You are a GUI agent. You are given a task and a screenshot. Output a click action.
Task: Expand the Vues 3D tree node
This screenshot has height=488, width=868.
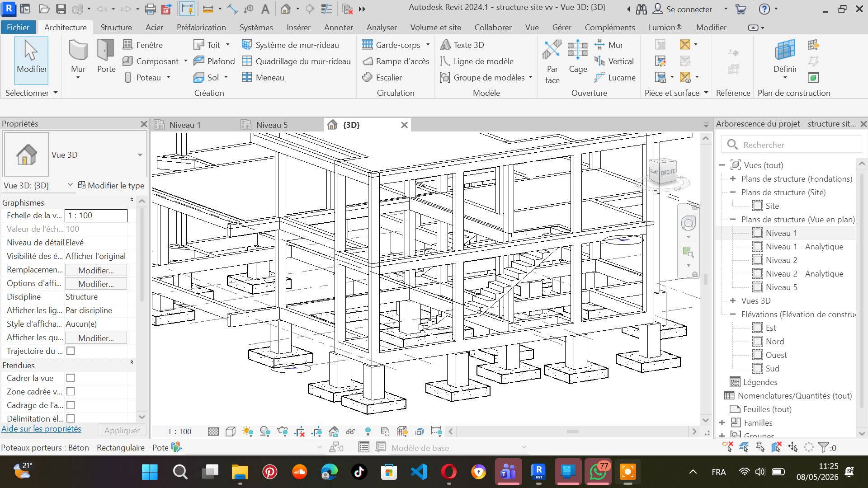[733, 300]
